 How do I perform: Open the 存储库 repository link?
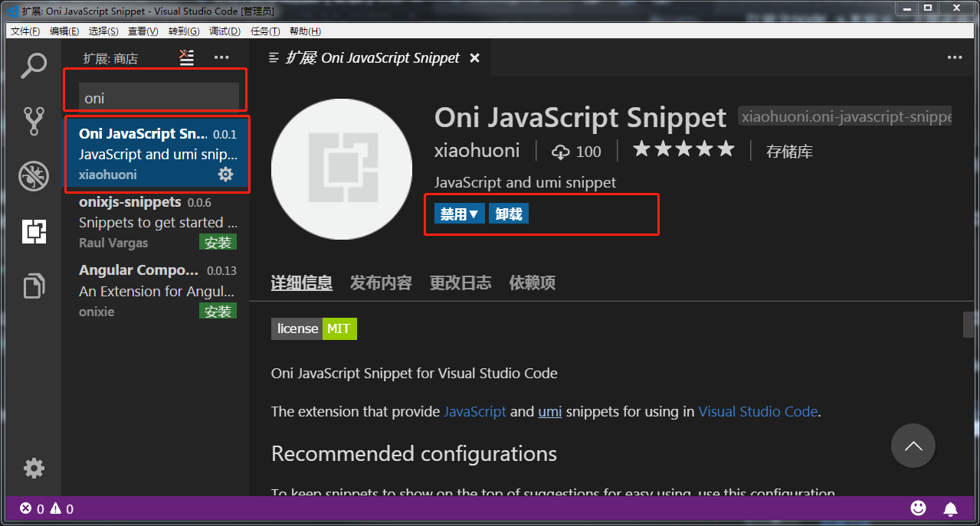coord(789,152)
